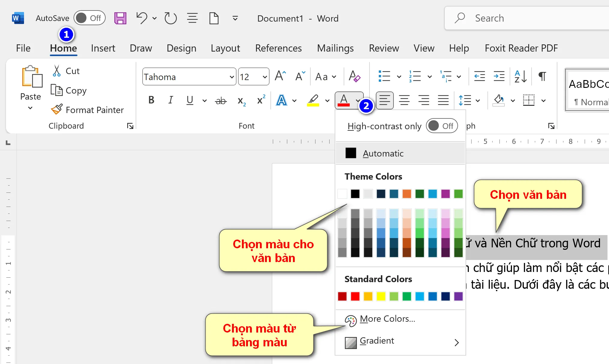Toggle the Align Left button
Viewport: 609px width, 364px height.
pos(384,100)
